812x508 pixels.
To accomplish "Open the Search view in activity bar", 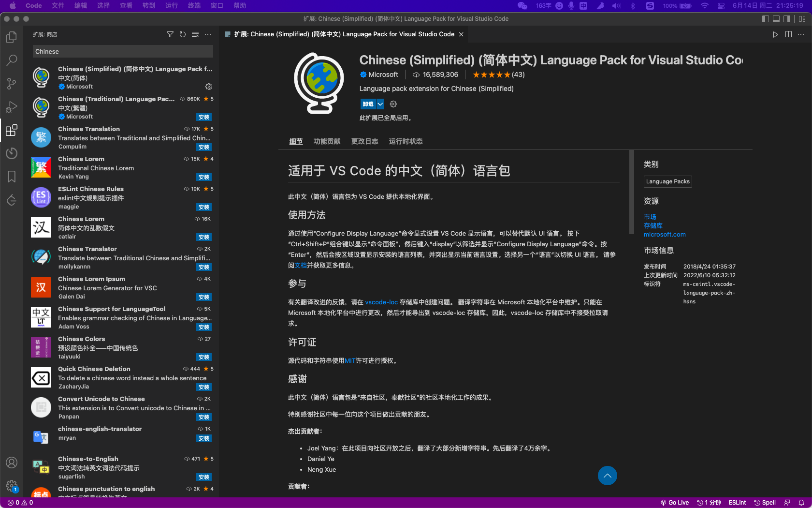I will point(12,60).
